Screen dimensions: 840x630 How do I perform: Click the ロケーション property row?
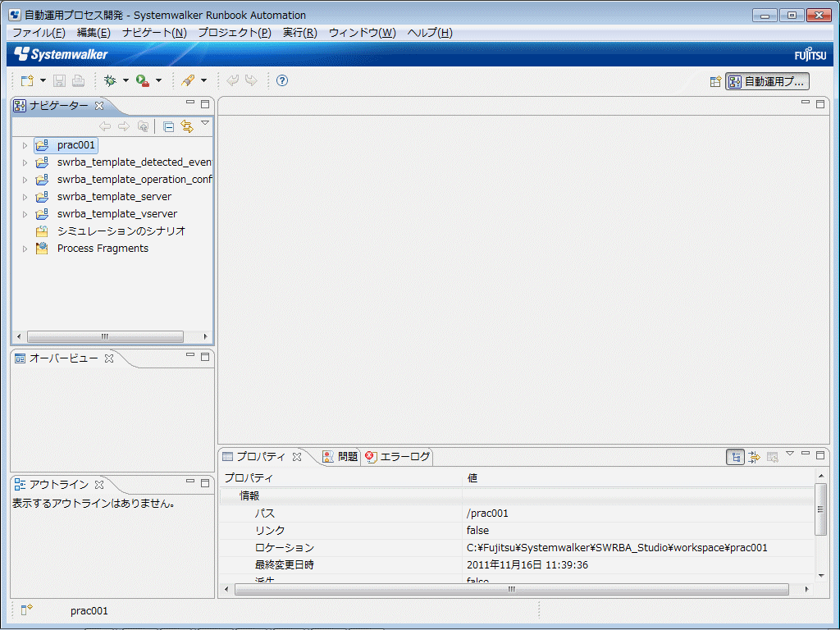(517, 547)
